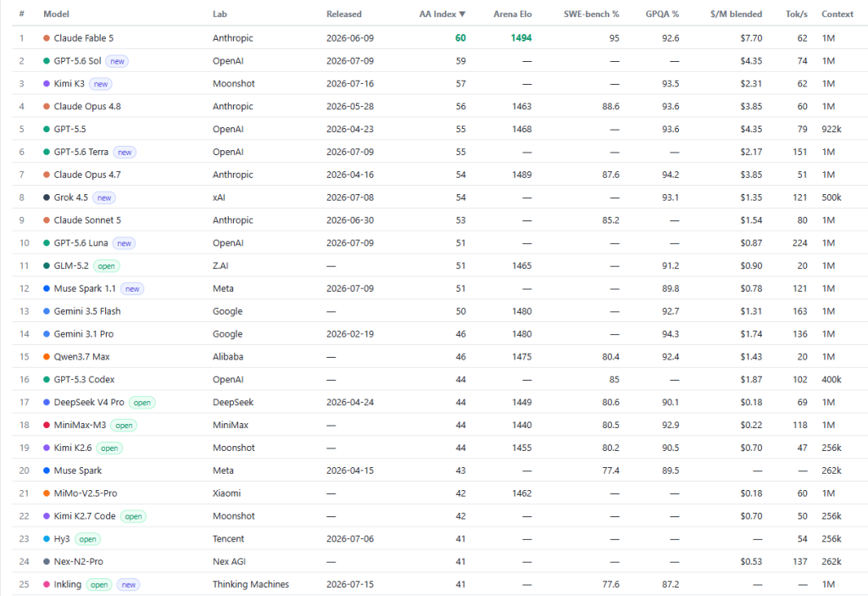Click the new badge beside Inkling
The width and height of the screenshot is (868, 596).
coord(129,584)
